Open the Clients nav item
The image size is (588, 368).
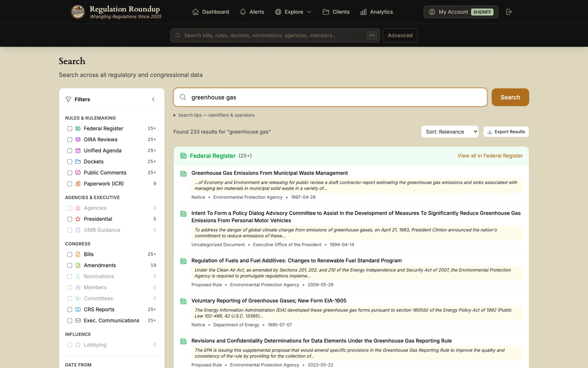point(336,12)
